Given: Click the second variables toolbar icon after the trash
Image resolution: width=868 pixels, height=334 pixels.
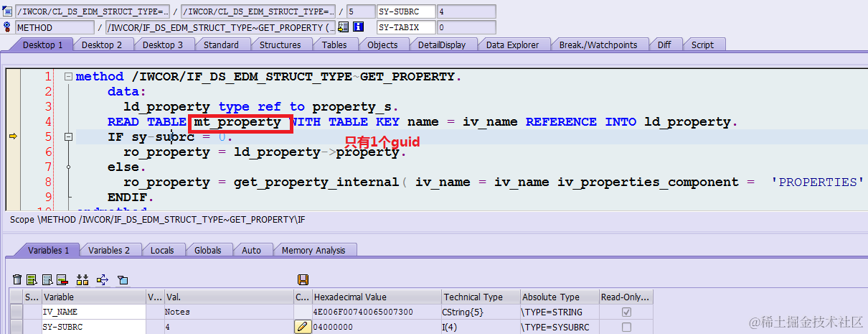Looking at the screenshot, I should (32, 279).
